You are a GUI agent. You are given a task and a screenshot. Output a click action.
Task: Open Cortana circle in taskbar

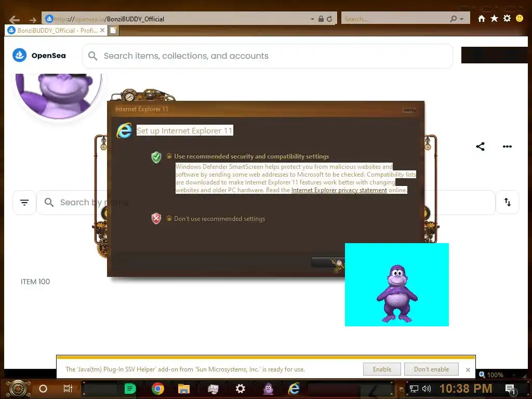43,389
